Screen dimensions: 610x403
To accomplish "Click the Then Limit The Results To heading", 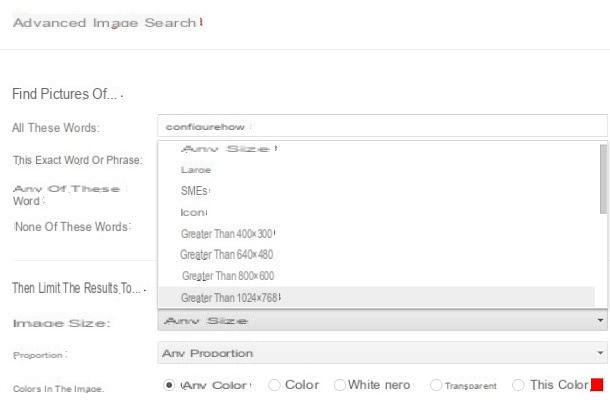I will [x=77, y=288].
